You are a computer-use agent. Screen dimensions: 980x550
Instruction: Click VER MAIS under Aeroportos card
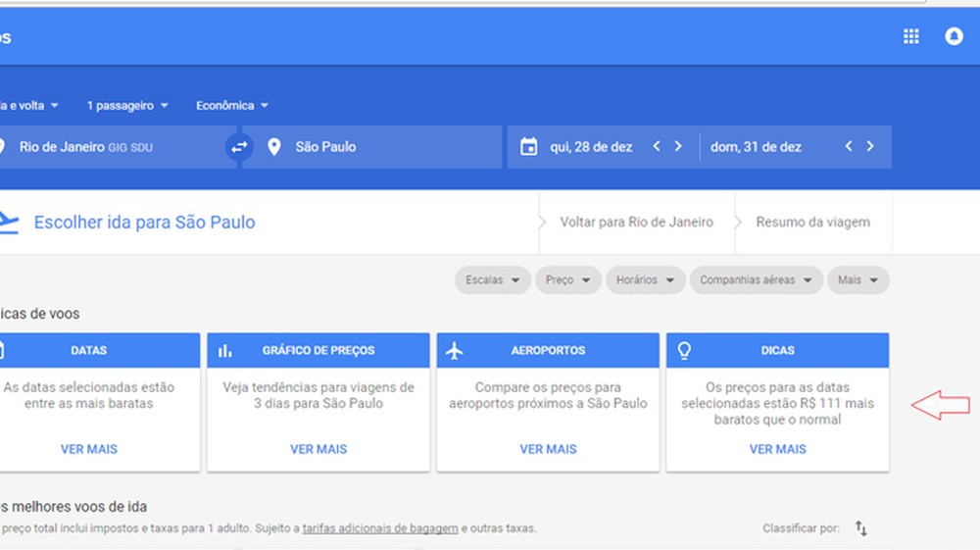pyautogui.click(x=548, y=449)
